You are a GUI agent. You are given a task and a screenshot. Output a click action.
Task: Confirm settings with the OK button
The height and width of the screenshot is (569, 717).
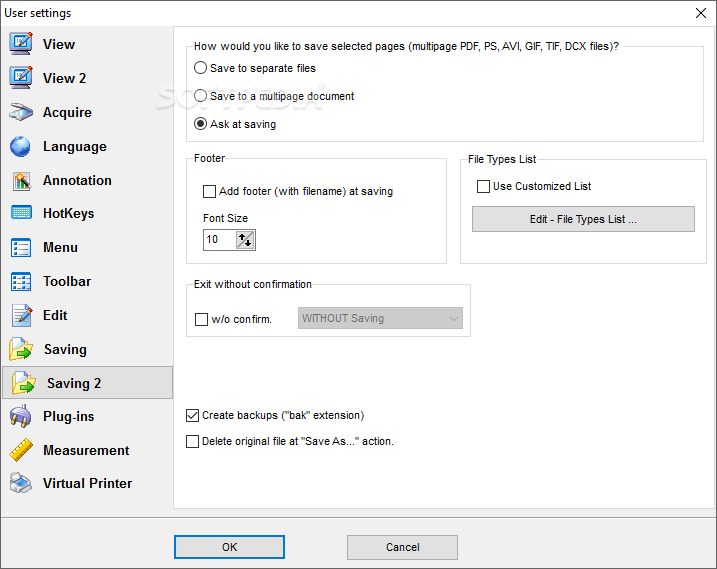230,547
